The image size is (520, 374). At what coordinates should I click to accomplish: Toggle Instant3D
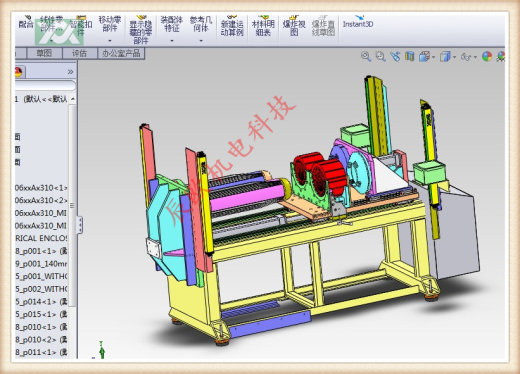point(358,23)
